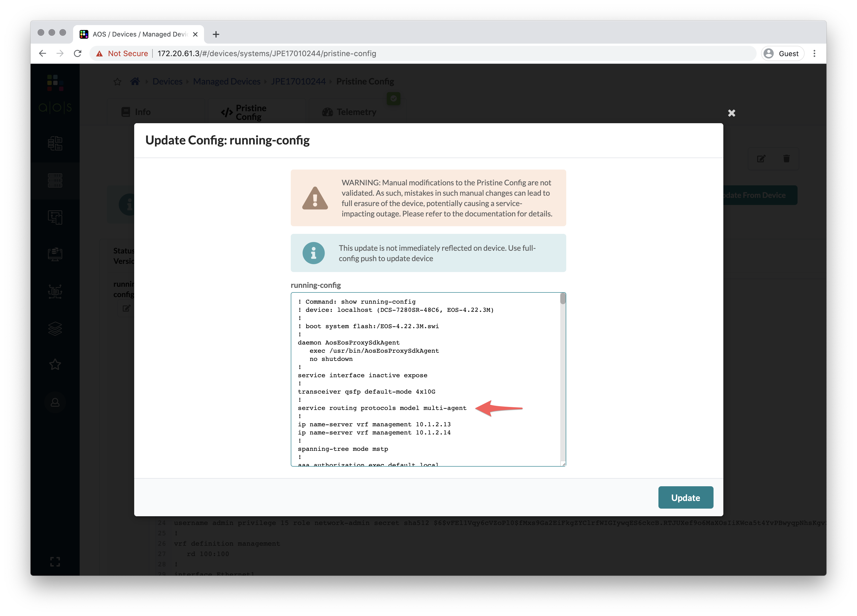Toggle fullscreen using the bottom sidebar icon
857x616 pixels.
pos(56,561)
